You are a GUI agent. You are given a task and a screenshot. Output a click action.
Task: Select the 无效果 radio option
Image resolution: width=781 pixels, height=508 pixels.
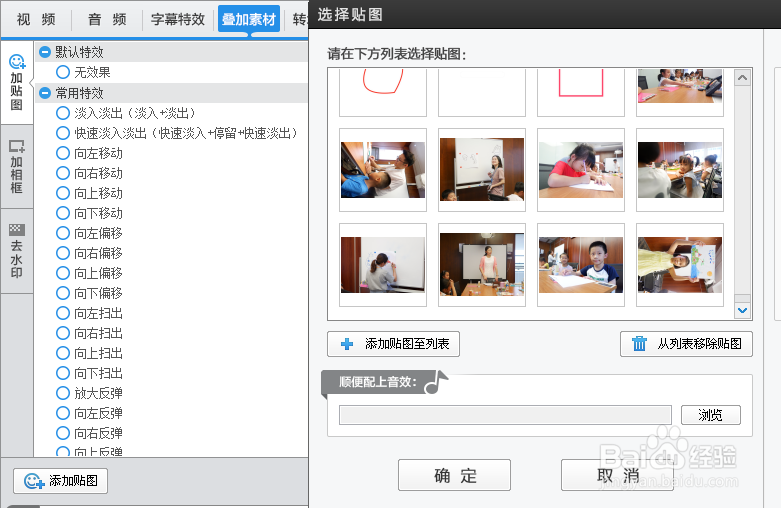[63, 72]
